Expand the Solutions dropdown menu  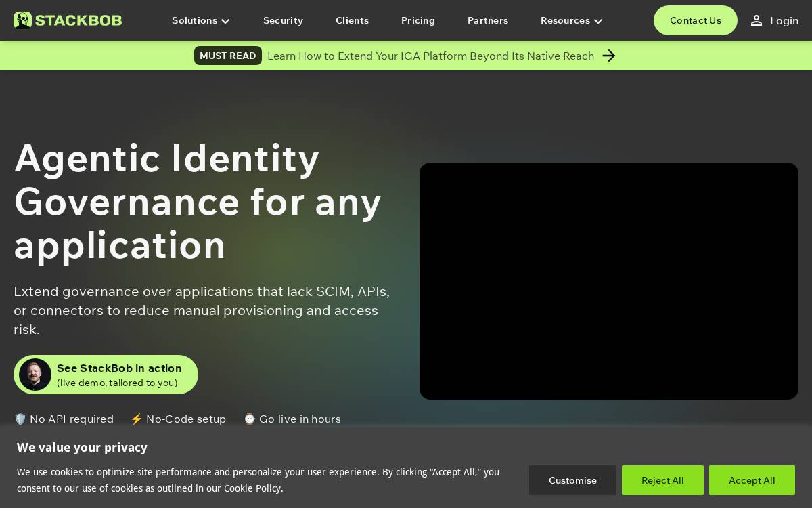(x=201, y=20)
